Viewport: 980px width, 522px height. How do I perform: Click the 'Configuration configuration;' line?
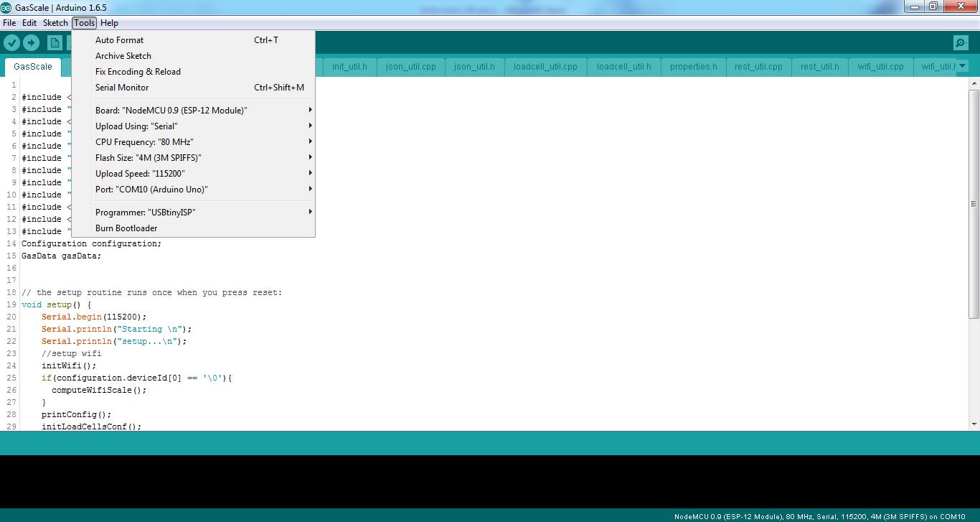click(92, 243)
